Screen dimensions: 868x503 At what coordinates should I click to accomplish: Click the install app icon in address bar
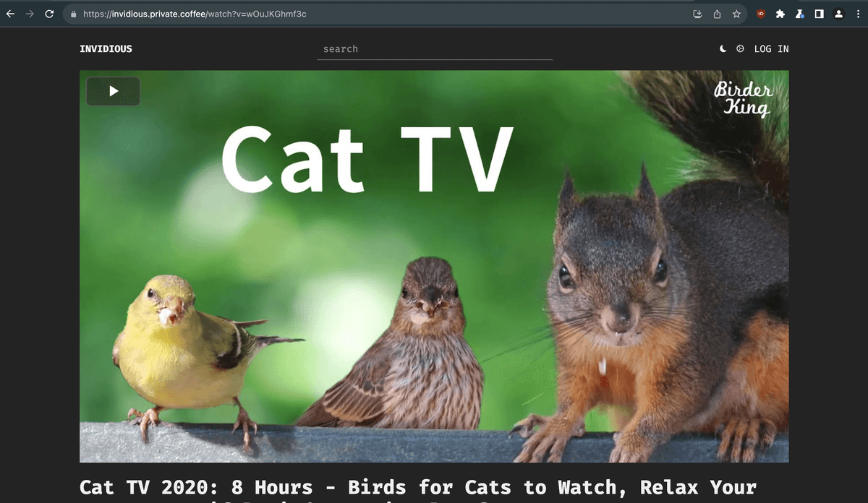(x=697, y=14)
